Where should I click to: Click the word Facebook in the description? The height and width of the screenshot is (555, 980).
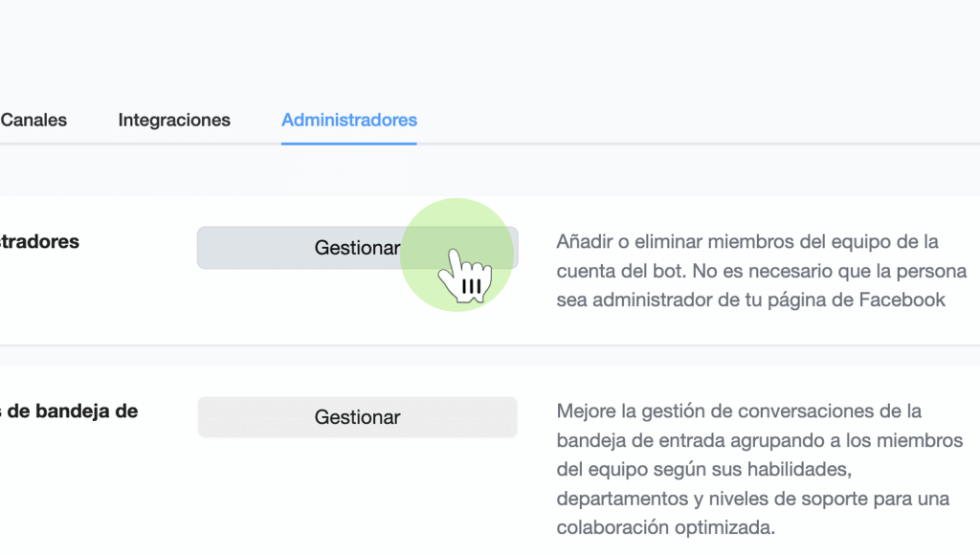point(902,300)
